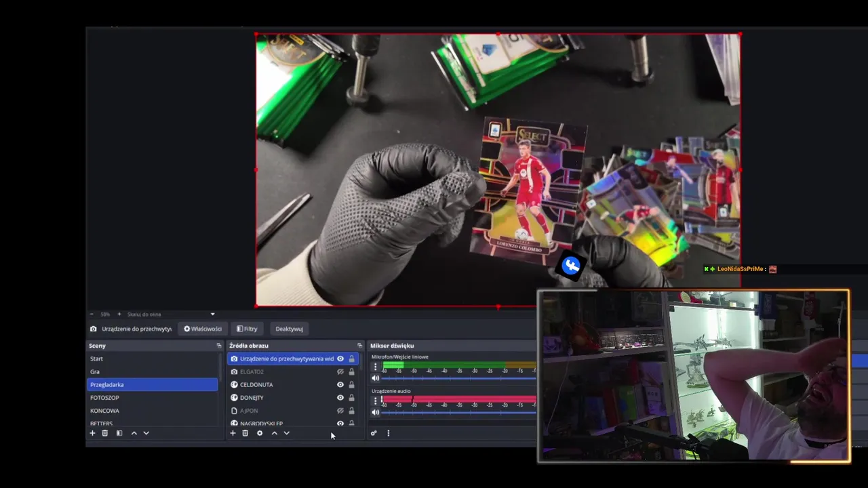
Task: Mute Urządzenie audio speaker icon
Action: click(x=375, y=412)
